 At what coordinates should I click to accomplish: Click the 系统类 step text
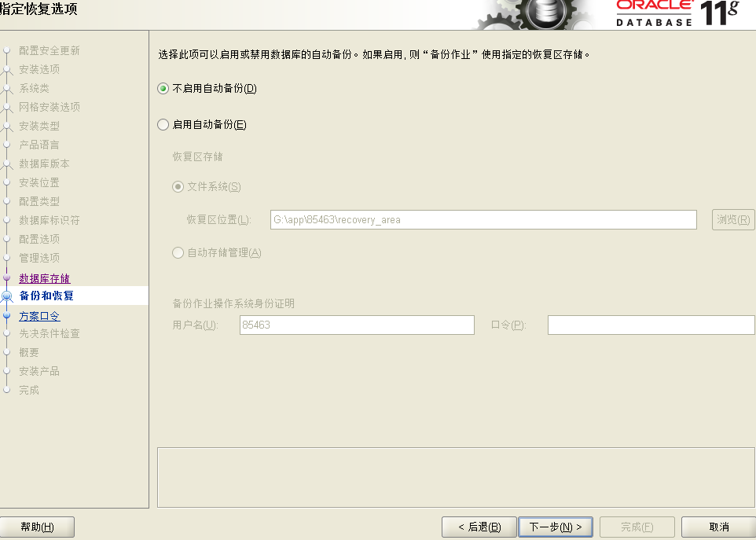[x=34, y=88]
